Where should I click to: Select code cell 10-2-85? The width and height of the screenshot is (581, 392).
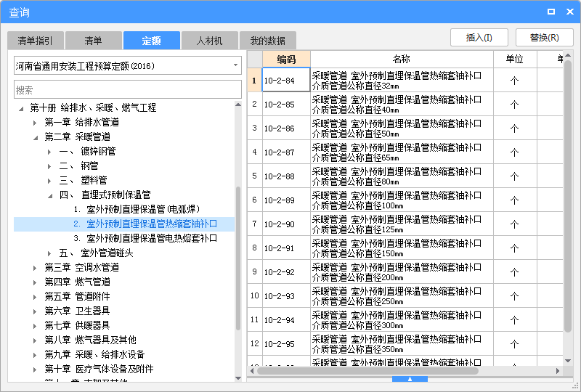(286, 104)
